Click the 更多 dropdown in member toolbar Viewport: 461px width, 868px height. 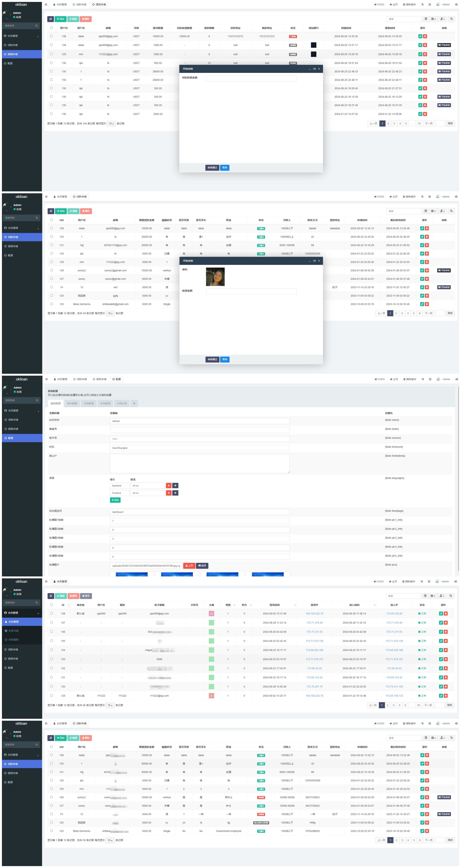[x=86, y=596]
